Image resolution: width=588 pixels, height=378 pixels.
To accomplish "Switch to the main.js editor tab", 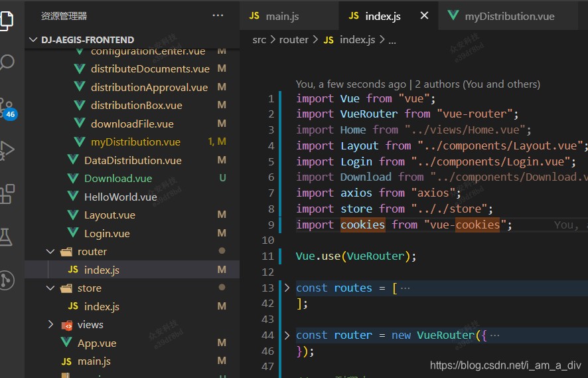I will [281, 16].
